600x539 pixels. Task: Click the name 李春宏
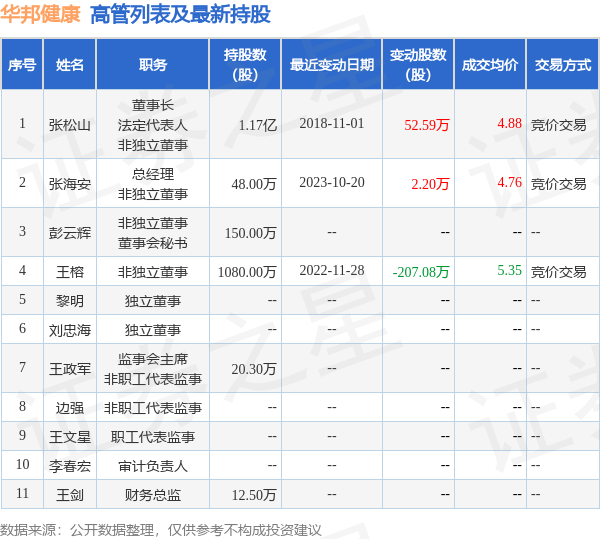click(70, 466)
